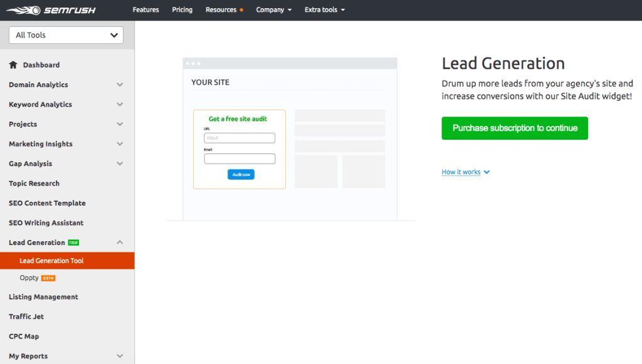Image resolution: width=642 pixels, height=364 pixels.
Task: Click the Audit now button in the preview
Action: click(241, 175)
